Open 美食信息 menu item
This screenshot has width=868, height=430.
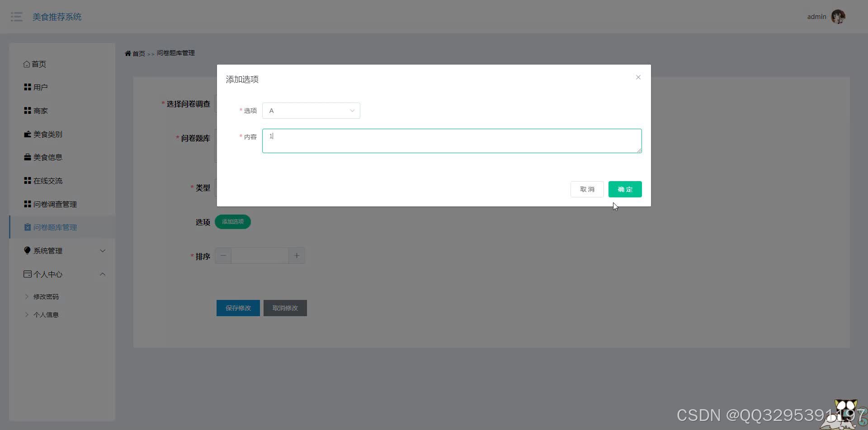(x=62, y=157)
